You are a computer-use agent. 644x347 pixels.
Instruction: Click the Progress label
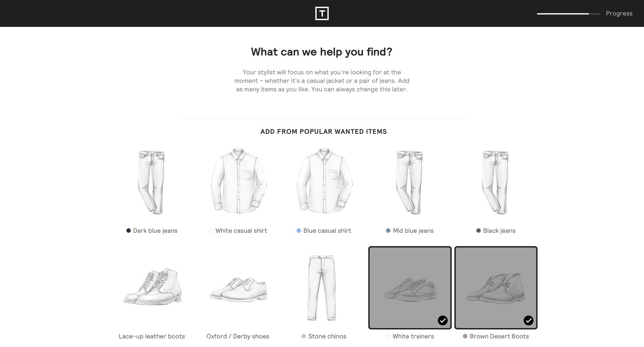tap(619, 14)
